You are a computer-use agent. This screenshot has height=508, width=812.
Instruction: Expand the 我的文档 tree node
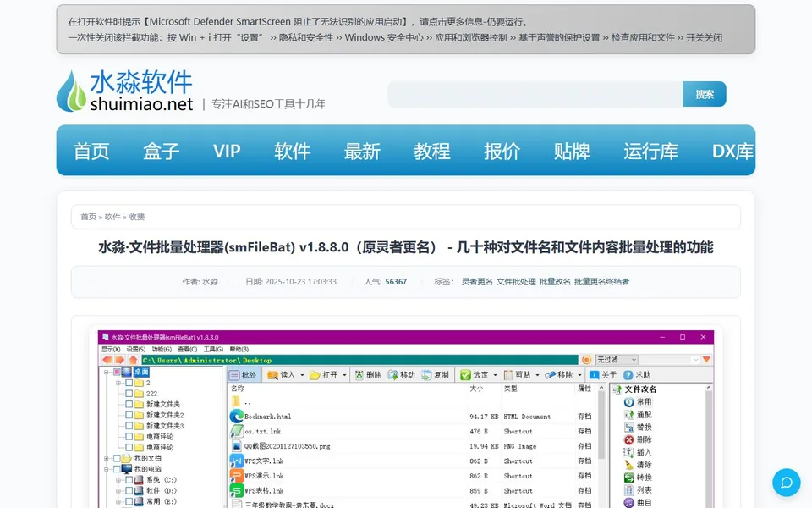tap(107, 458)
